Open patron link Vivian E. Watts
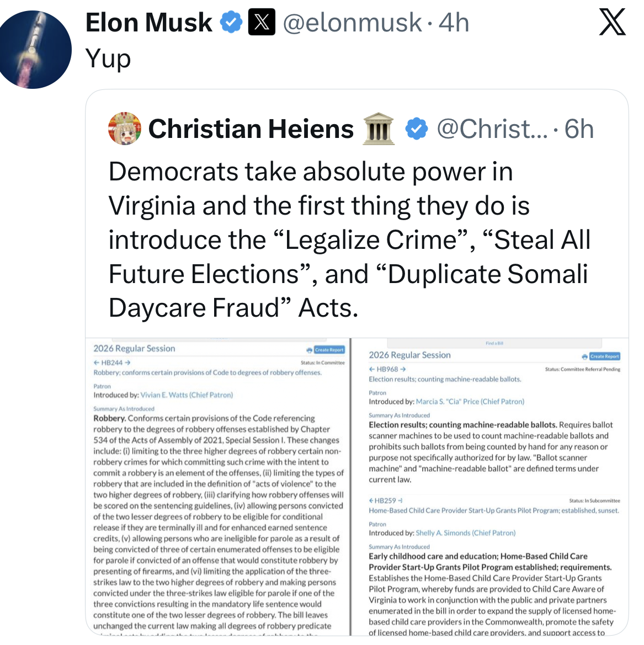The height and width of the screenshot is (645, 644). click(x=187, y=395)
